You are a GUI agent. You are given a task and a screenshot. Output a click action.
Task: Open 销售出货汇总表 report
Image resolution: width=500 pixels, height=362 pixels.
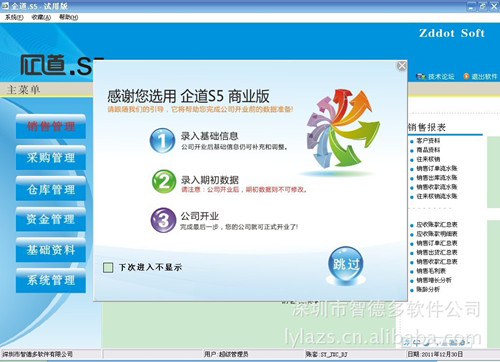point(437,253)
